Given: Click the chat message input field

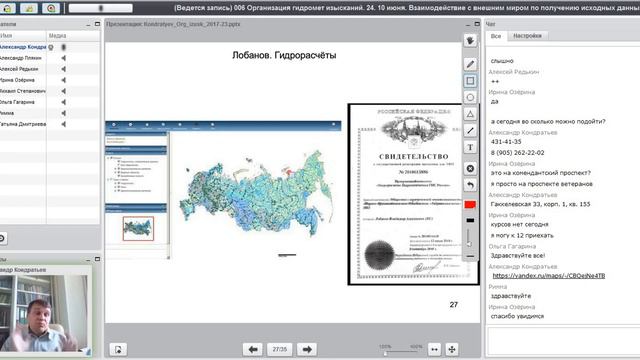Looking at the screenshot, I should tap(563, 341).
